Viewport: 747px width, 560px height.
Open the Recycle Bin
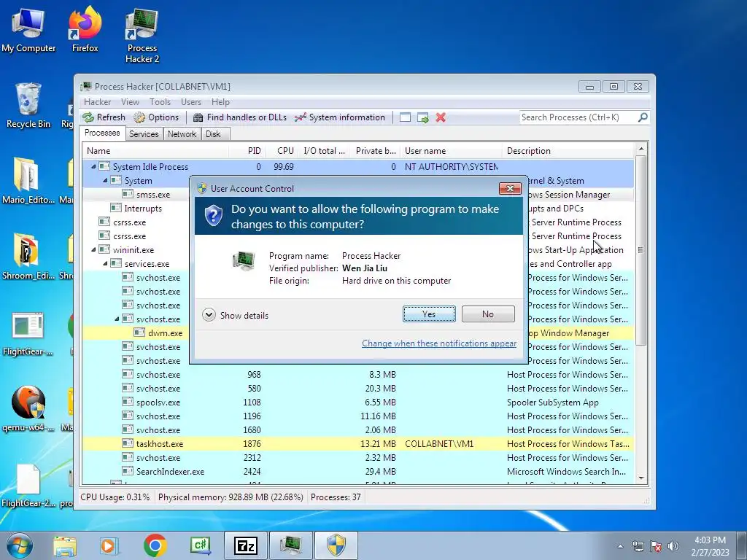tap(28, 106)
